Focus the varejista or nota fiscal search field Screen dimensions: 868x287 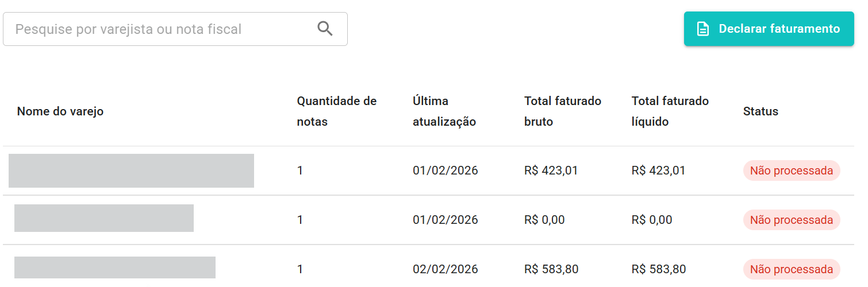(161, 29)
